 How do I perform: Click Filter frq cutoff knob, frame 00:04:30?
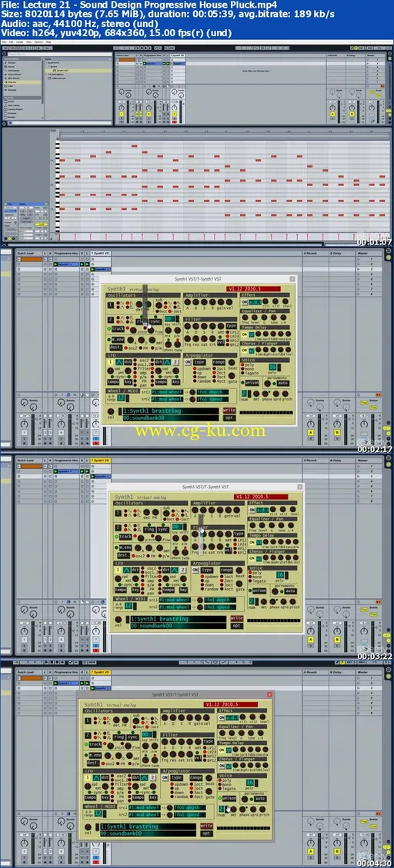165,754
